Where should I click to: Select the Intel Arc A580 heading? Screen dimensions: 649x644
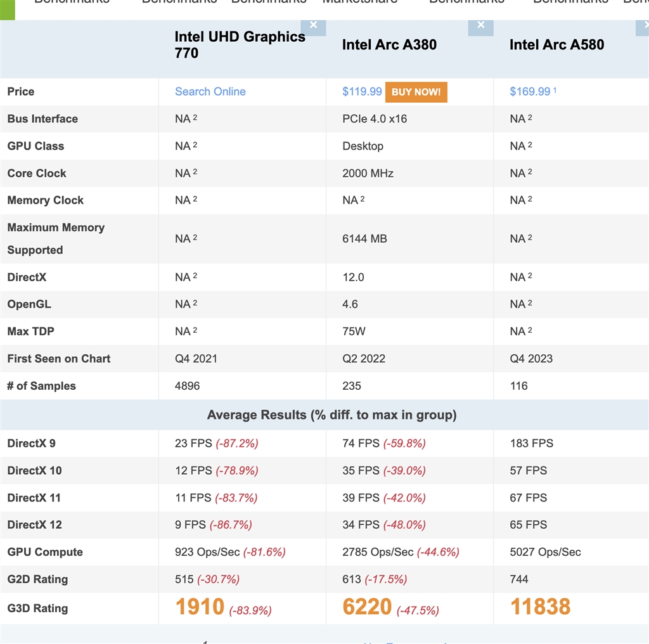coord(556,45)
